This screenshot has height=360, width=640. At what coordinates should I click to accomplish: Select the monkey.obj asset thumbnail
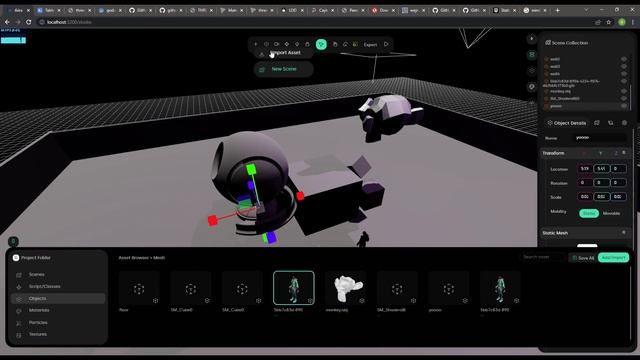[346, 288]
